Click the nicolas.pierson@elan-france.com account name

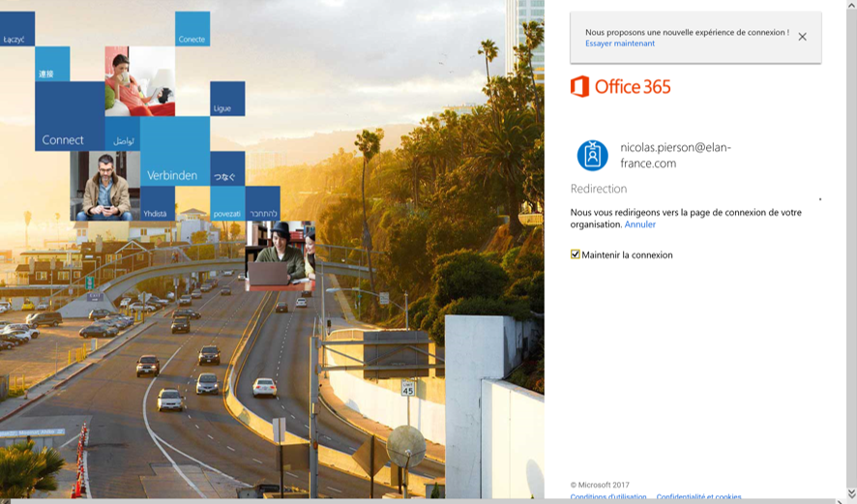675,155
